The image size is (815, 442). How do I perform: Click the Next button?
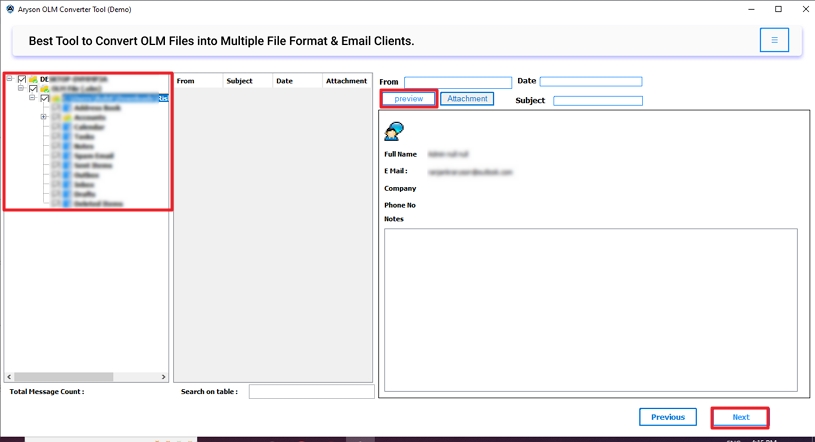[741, 417]
